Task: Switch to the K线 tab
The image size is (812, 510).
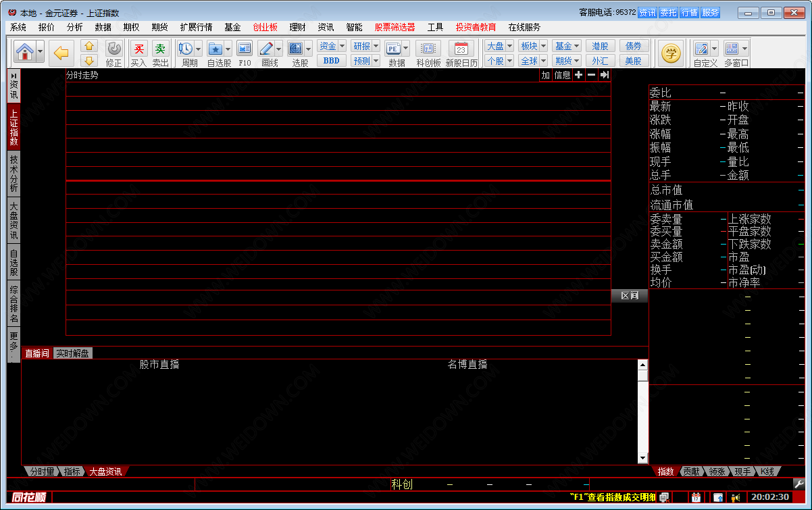Action: point(767,471)
